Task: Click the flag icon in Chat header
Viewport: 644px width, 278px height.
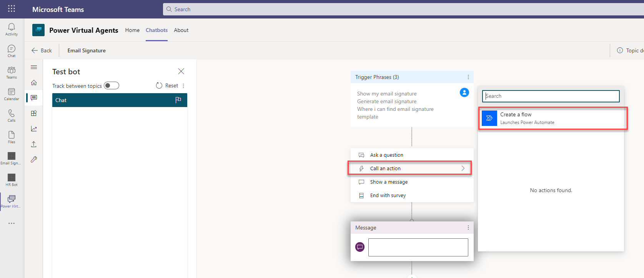Action: pos(178,100)
